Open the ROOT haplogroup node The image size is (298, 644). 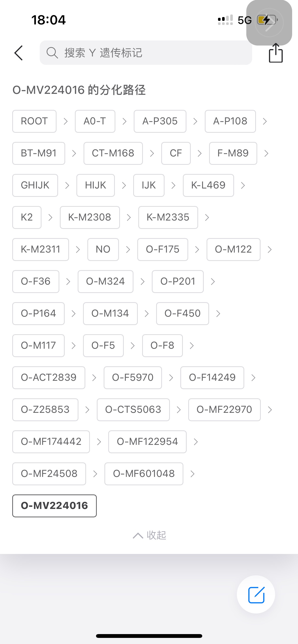(34, 121)
